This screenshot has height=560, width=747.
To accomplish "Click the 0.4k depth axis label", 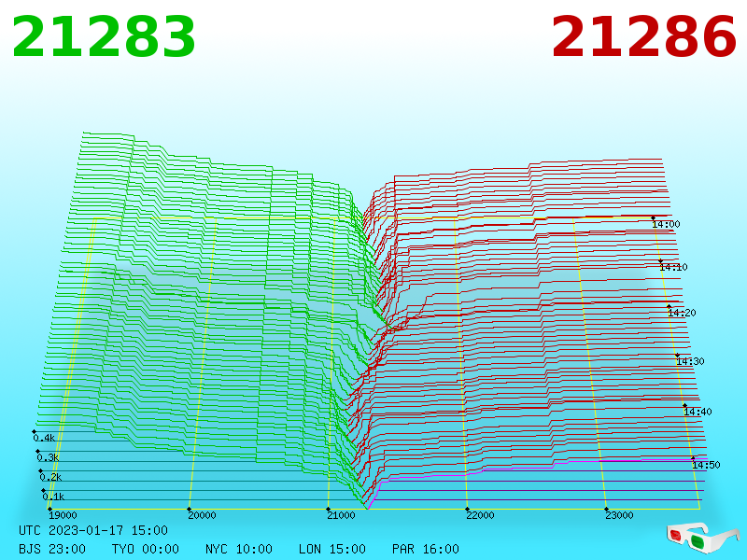I will click(44, 438).
